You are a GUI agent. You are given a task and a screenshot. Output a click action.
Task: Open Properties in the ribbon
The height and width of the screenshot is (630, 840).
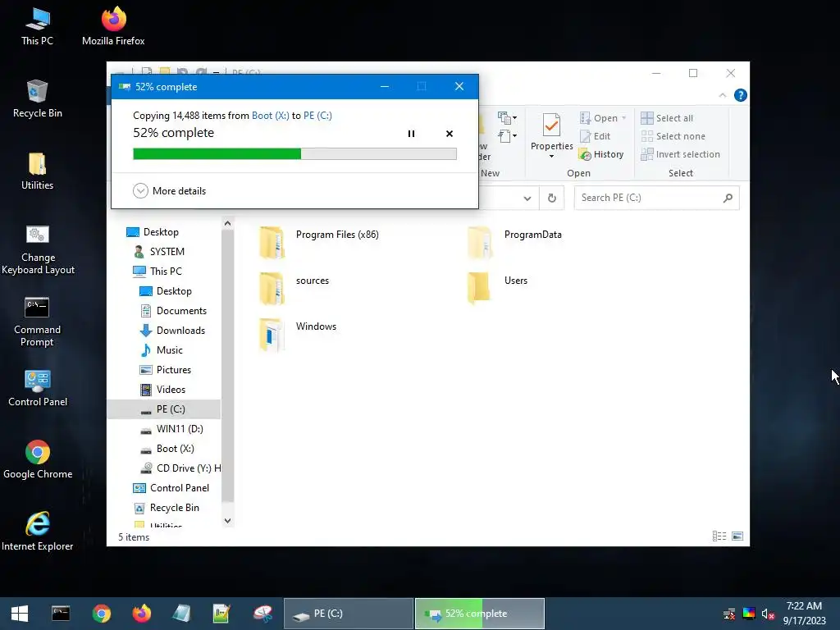[x=551, y=135]
